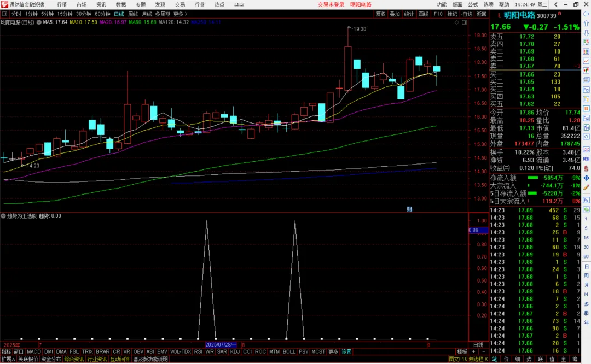
Task: Click the back arrow icon in right sidebar
Action: [x=586, y=14]
